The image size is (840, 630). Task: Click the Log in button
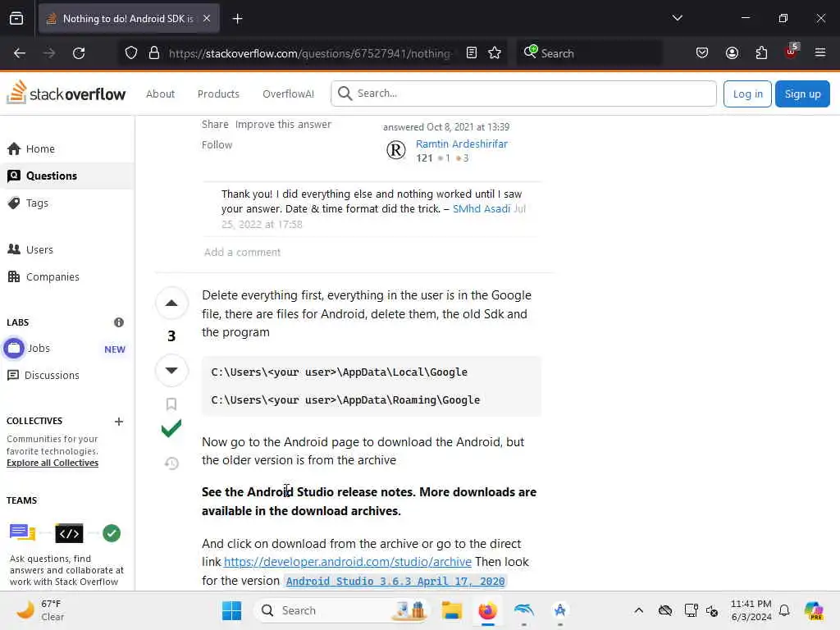747,94
